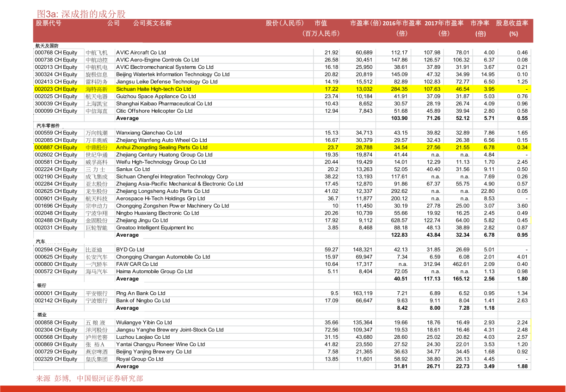
Task: Click the '股息收益率' column header
Action: 512,23
